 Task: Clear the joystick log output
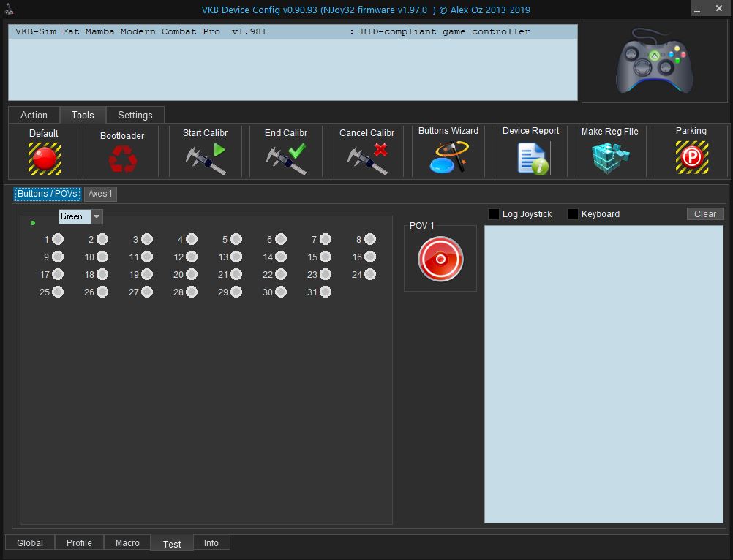click(705, 214)
